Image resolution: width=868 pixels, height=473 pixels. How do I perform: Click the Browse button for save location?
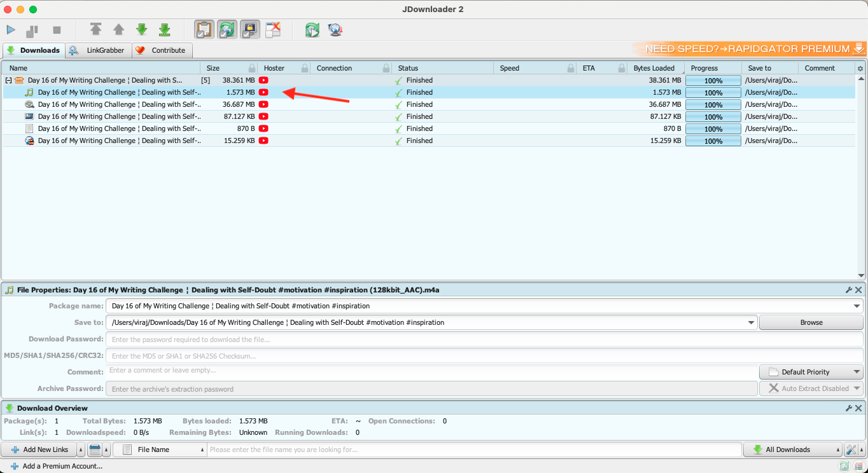click(x=811, y=322)
